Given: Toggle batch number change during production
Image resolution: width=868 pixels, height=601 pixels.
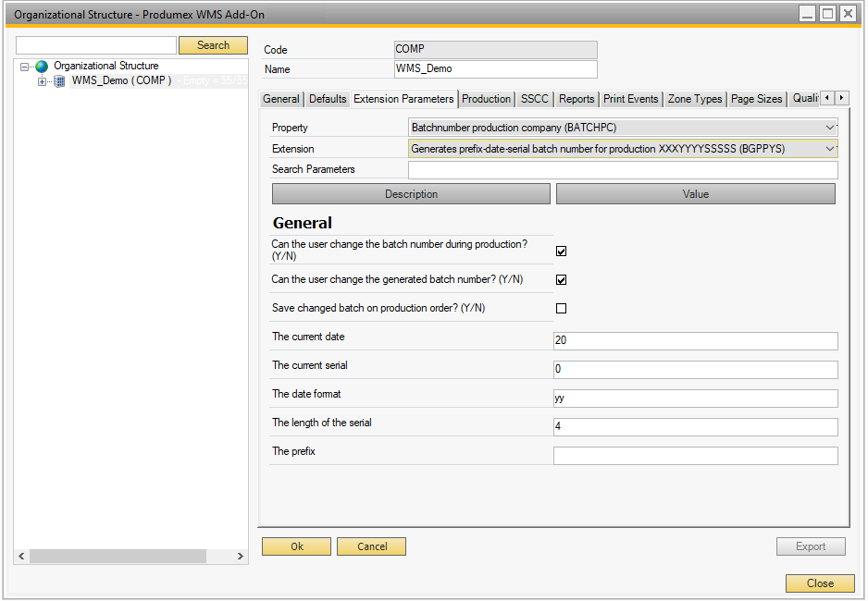Looking at the screenshot, I should 561,251.
